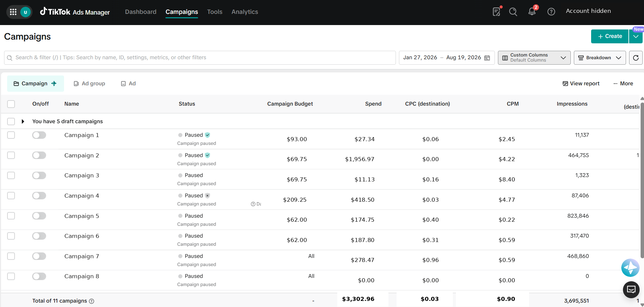Open the blue AI assistant floating icon

pos(630,268)
